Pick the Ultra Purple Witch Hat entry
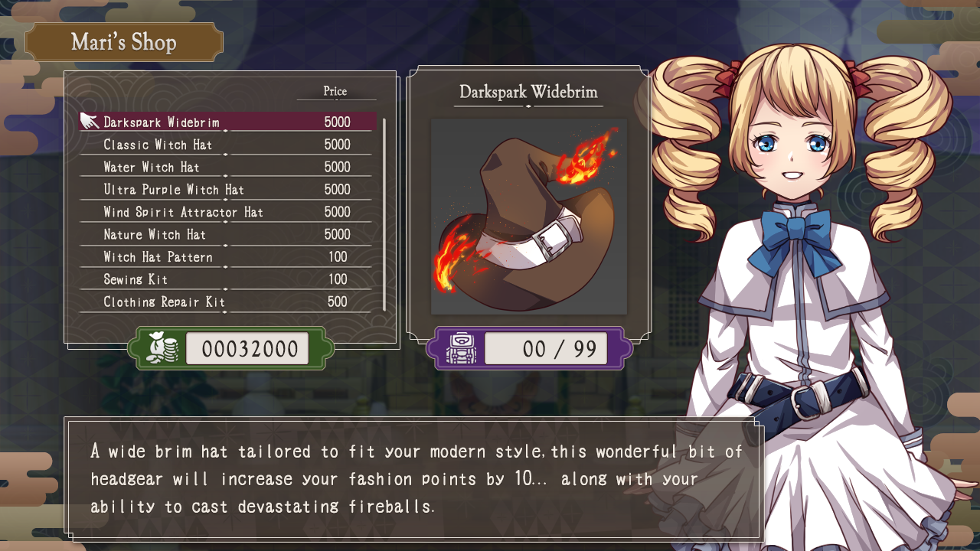The width and height of the screenshot is (980, 551). (x=228, y=189)
